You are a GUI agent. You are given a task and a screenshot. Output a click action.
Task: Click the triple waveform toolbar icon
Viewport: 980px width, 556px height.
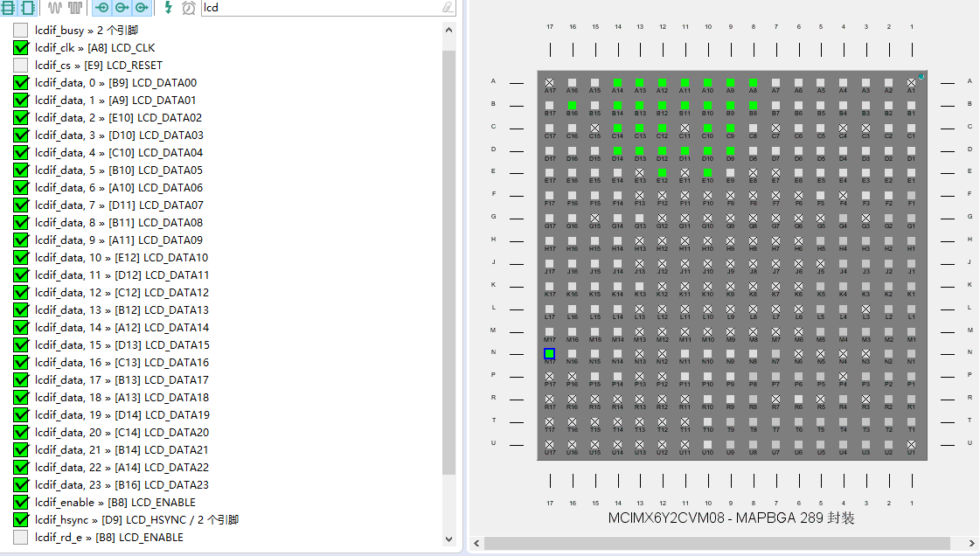pos(74,8)
